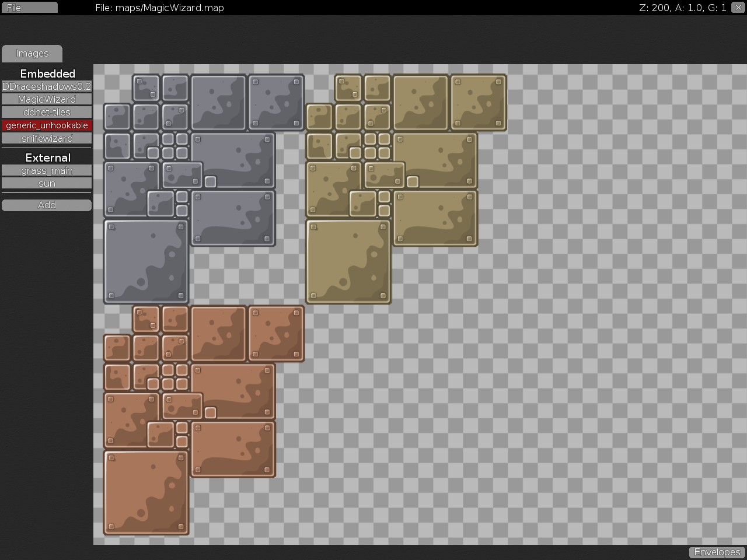
Task: Close the editor with the X button
Action: [x=738, y=8]
